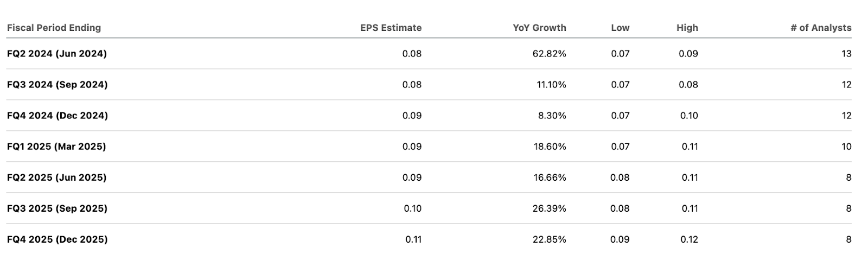The image size is (868, 266).
Task: Click the 26.39% YoY growth value
Action: coord(549,208)
